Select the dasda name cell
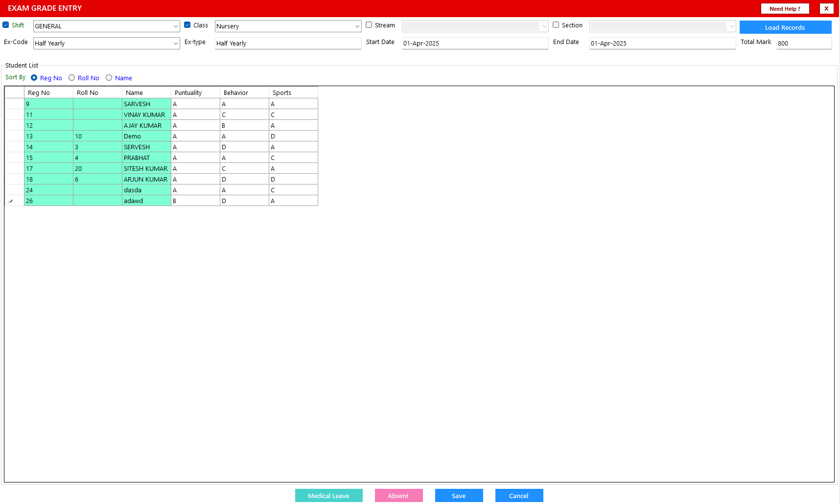 (147, 190)
